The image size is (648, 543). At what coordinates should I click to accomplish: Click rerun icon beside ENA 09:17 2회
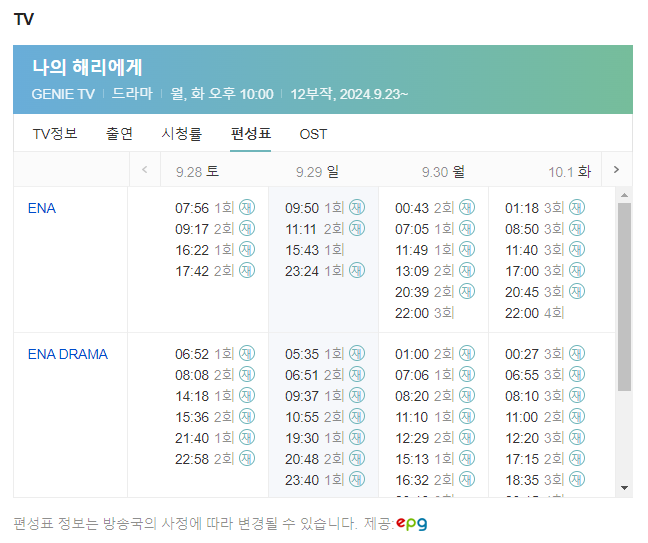[247, 229]
